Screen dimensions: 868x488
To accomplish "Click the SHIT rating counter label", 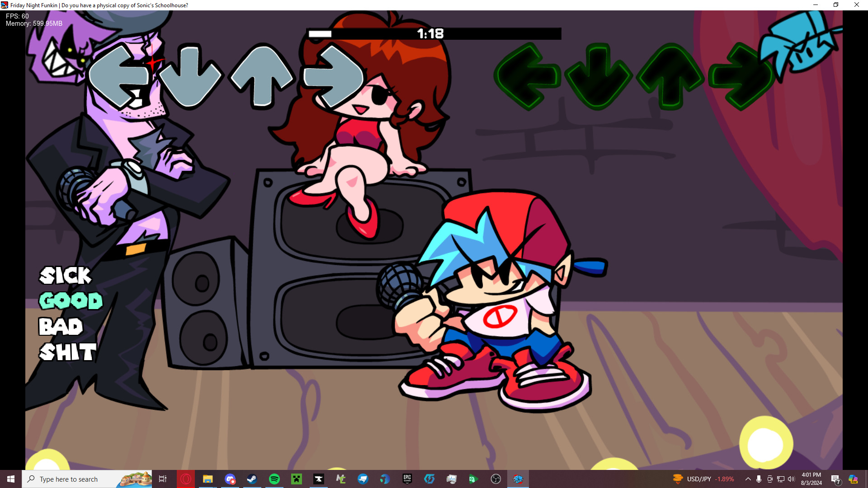I will [68, 352].
